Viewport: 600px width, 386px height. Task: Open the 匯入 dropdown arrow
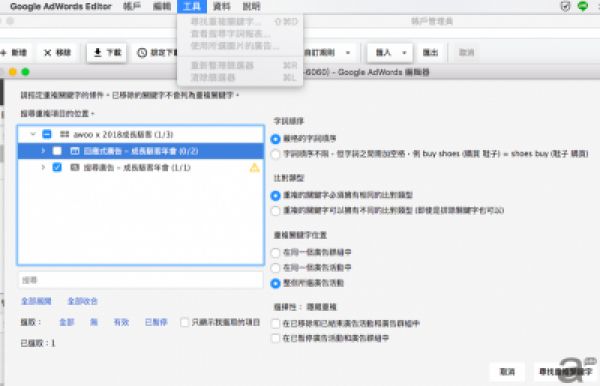click(404, 52)
